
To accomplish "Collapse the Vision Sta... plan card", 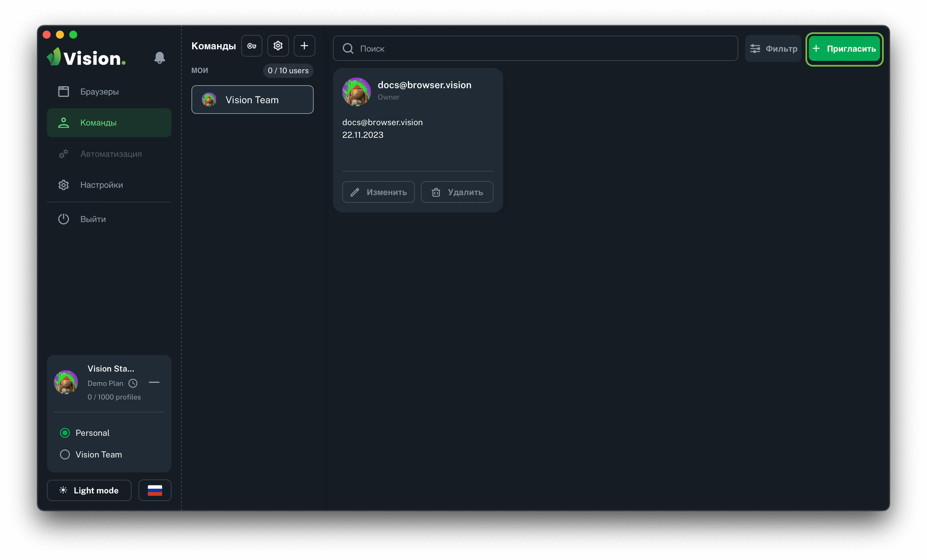I will click(154, 383).
